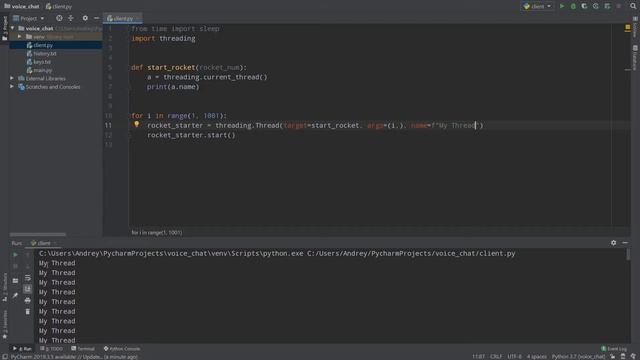Click the Run console vertical scrollbar
The image size is (640, 360).
[x=628, y=255]
